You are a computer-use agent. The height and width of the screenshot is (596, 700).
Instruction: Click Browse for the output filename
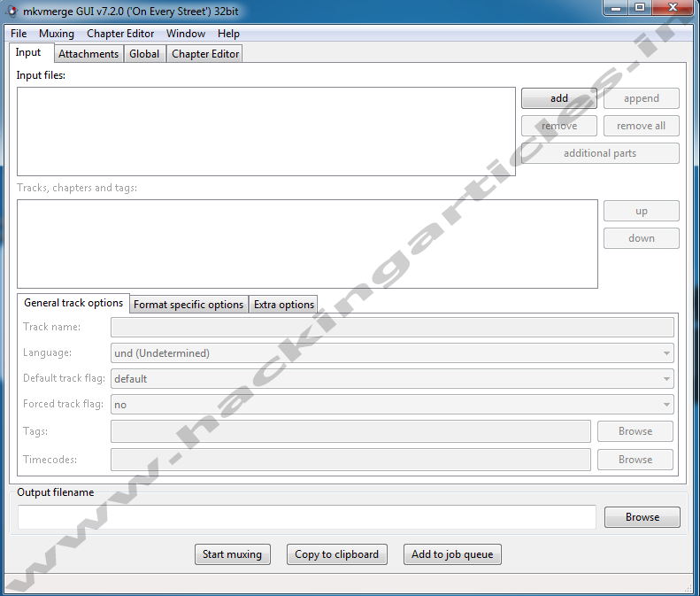(x=642, y=517)
